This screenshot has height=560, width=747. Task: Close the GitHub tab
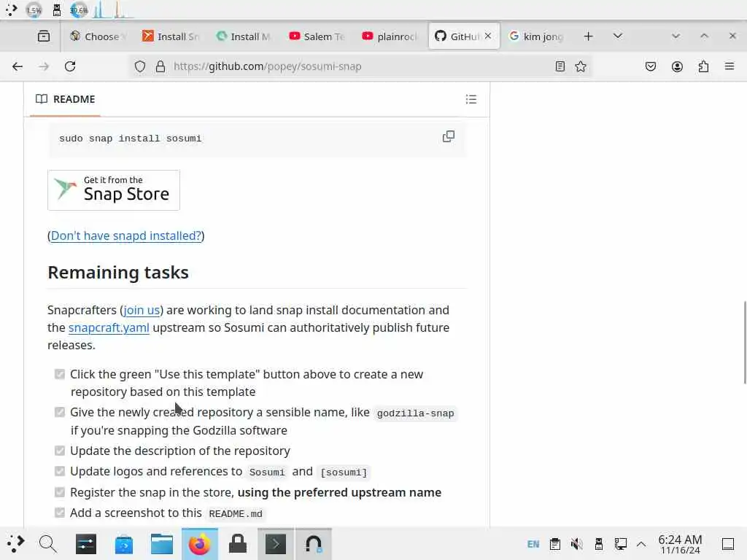click(488, 36)
